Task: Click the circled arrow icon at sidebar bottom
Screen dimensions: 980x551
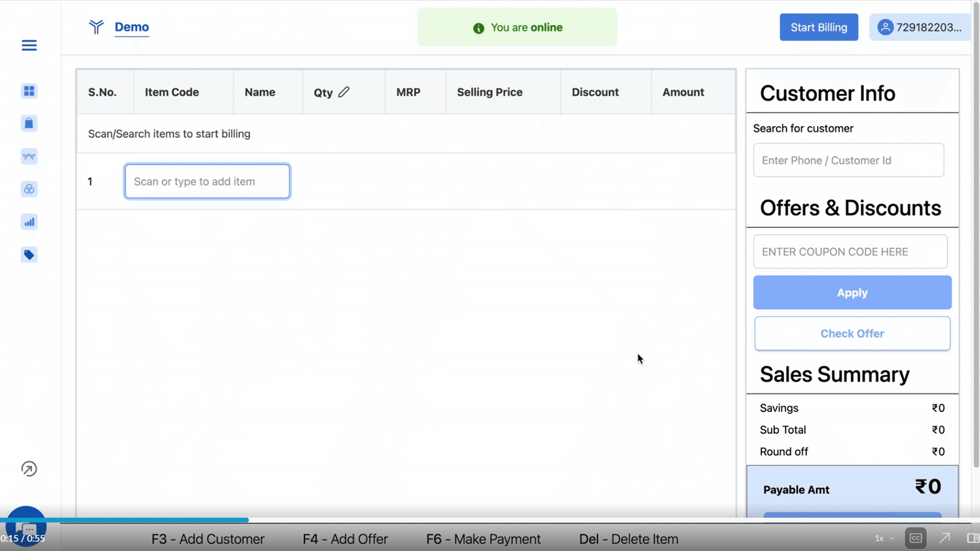Action: (29, 469)
